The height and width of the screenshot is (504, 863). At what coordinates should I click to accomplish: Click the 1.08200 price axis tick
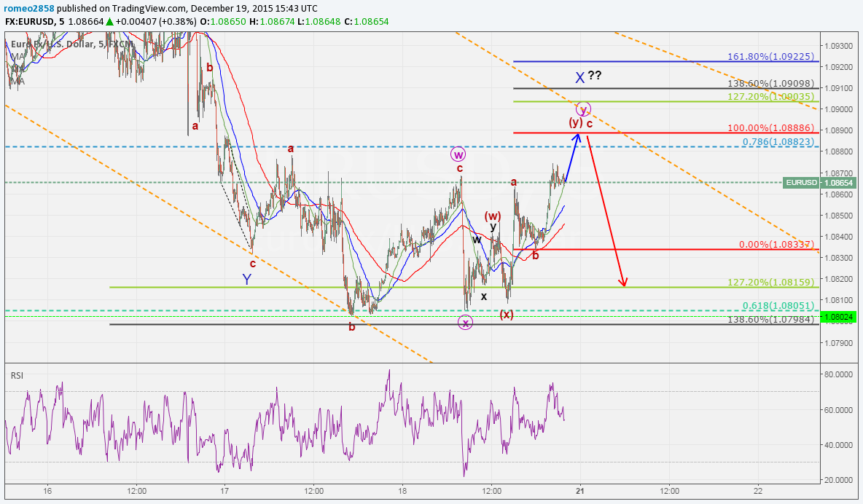(x=838, y=279)
